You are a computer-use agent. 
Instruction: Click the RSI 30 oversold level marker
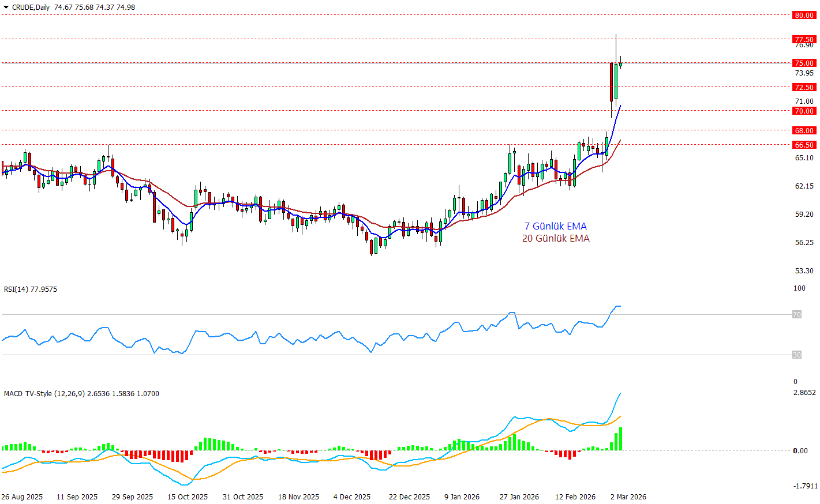(x=796, y=355)
